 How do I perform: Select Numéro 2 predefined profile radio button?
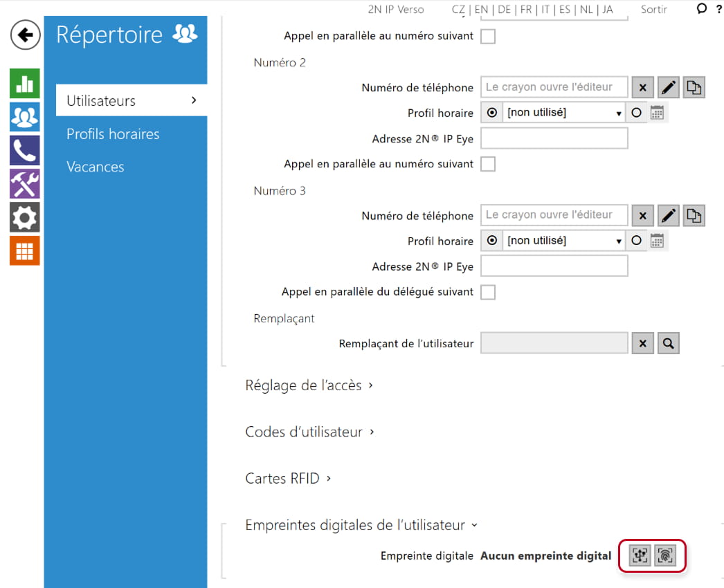[492, 113]
